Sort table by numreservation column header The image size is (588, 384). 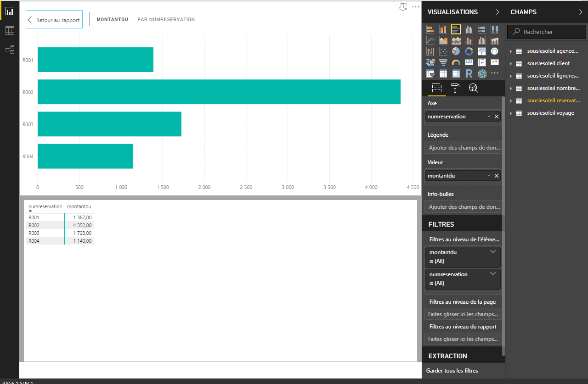tap(45, 206)
